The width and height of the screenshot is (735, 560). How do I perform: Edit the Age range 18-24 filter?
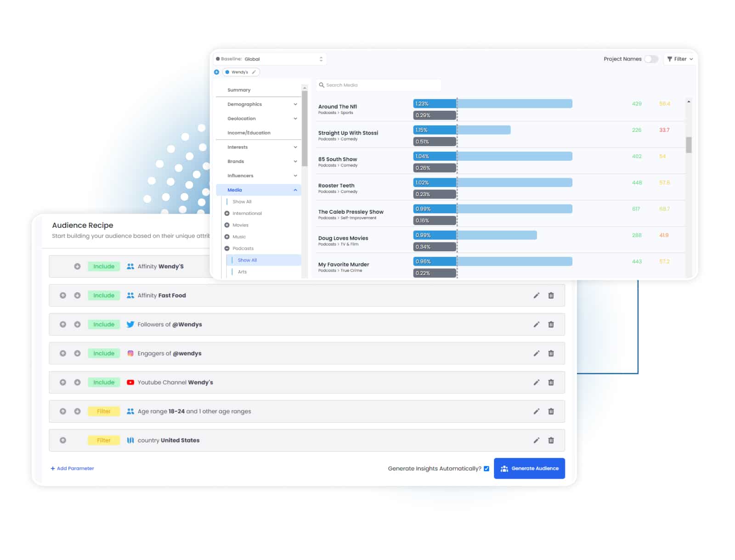(x=536, y=411)
